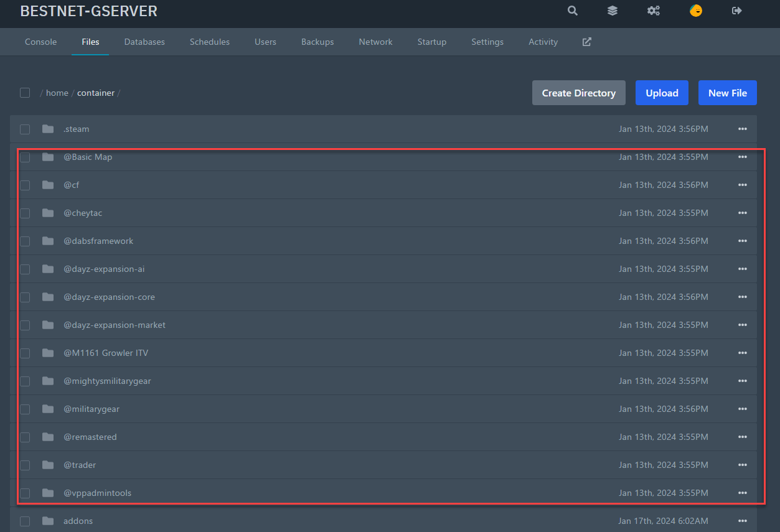
Task: Open options menu for @dayz-expansion-core
Action: click(x=742, y=297)
